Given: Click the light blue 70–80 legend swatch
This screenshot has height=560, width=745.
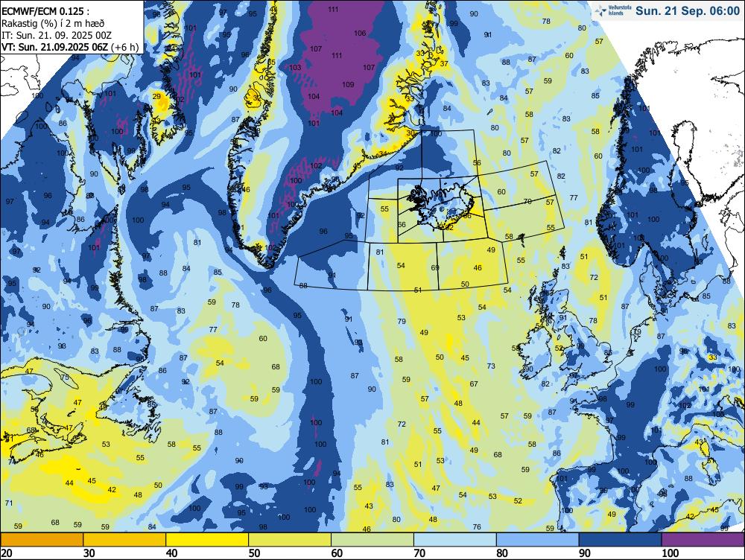Looking at the screenshot, I should [x=455, y=540].
